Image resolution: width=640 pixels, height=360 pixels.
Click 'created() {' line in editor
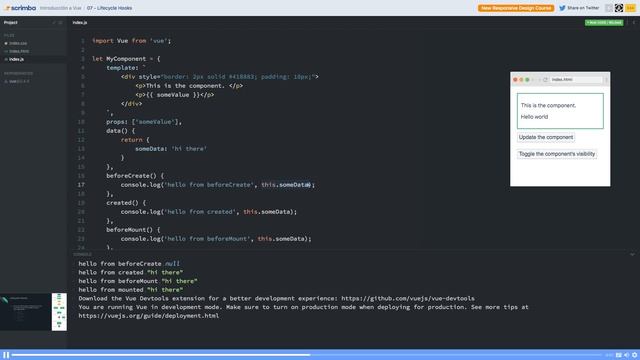126,203
